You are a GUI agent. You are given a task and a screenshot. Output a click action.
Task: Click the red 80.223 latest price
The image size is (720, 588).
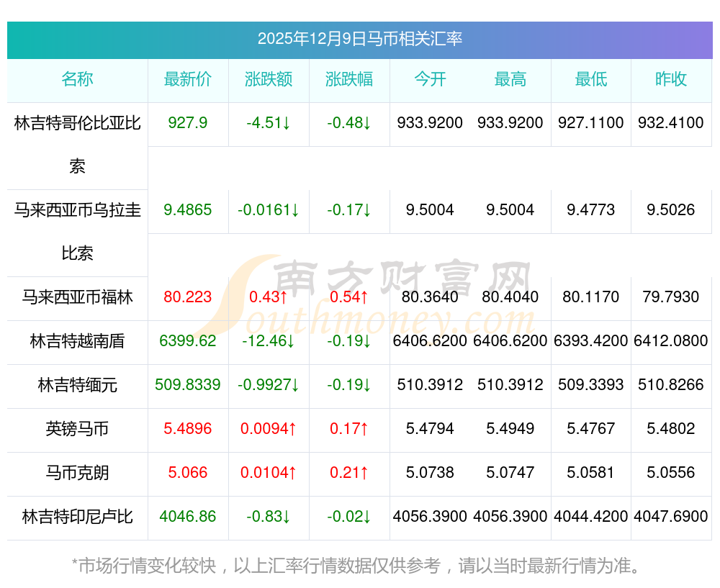(188, 297)
